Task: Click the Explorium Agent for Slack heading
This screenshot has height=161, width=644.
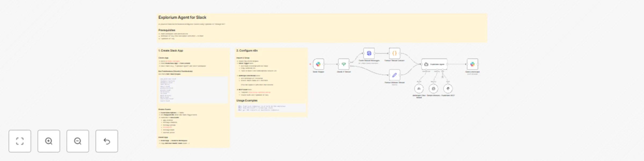Action: click(182, 17)
